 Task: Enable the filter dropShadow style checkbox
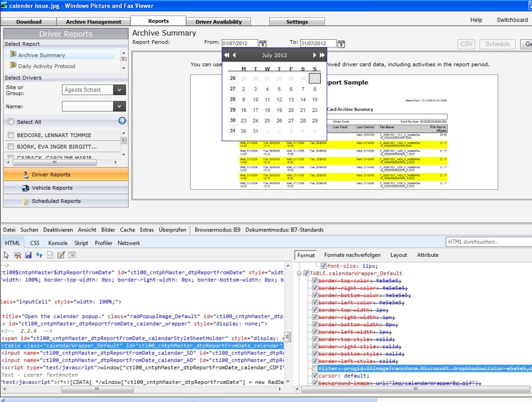point(316,368)
